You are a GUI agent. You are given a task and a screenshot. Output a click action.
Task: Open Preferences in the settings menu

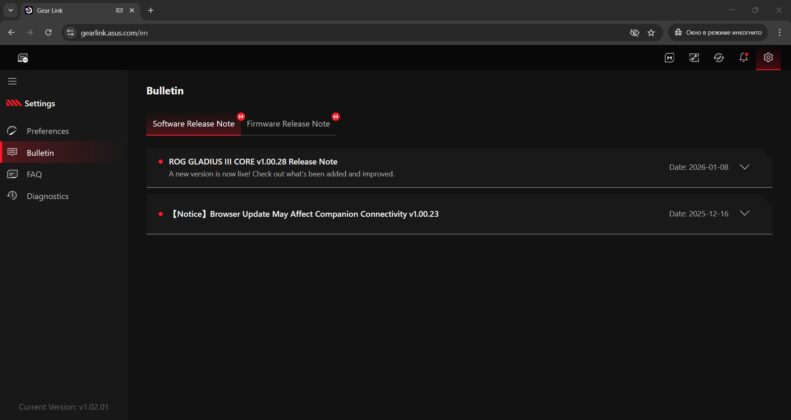[47, 131]
